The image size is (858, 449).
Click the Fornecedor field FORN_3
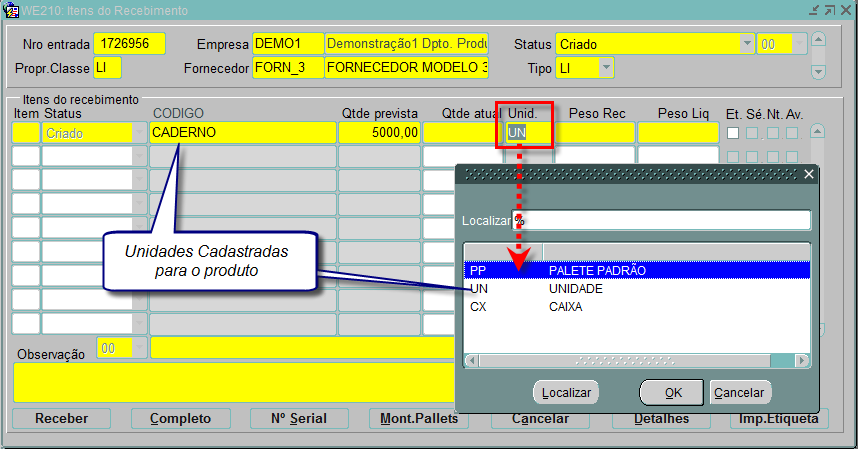[x=288, y=68]
